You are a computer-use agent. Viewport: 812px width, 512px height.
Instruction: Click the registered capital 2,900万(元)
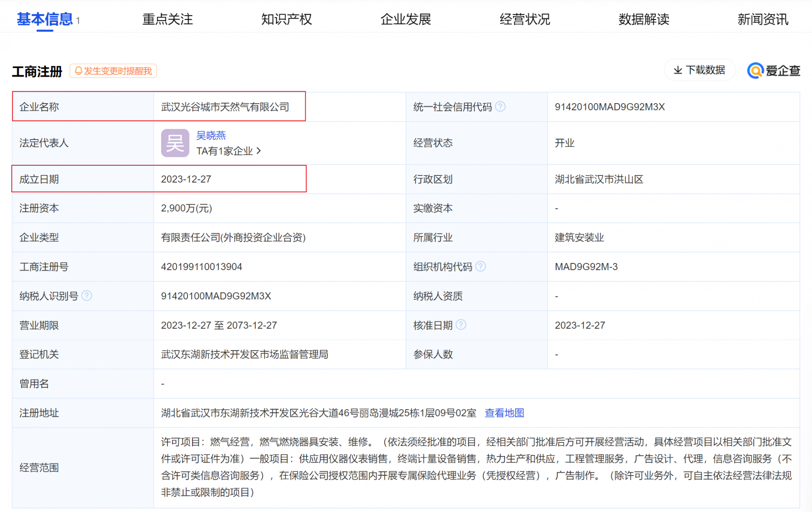point(187,208)
